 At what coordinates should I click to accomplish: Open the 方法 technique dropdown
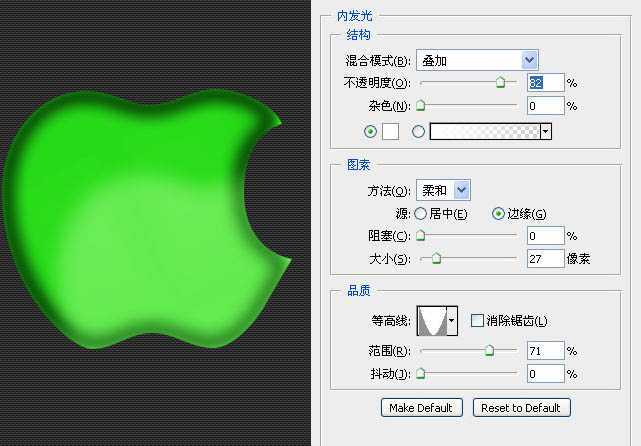pyautogui.click(x=443, y=190)
